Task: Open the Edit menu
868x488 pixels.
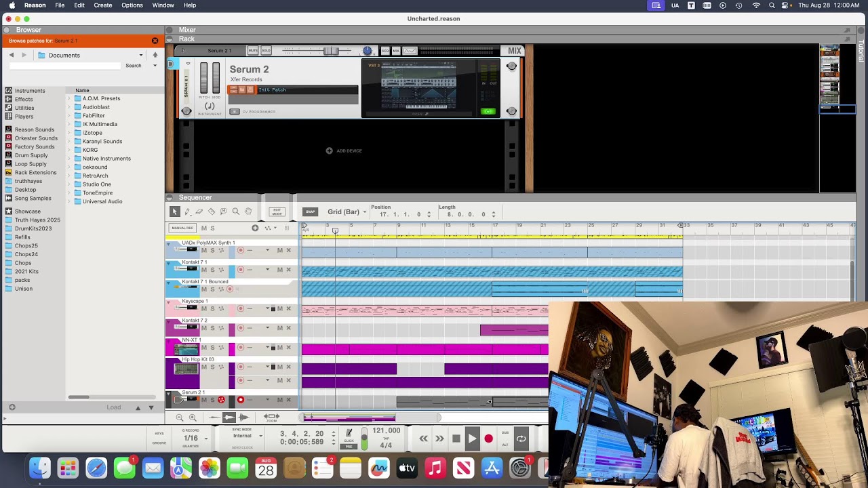Action: coord(79,5)
